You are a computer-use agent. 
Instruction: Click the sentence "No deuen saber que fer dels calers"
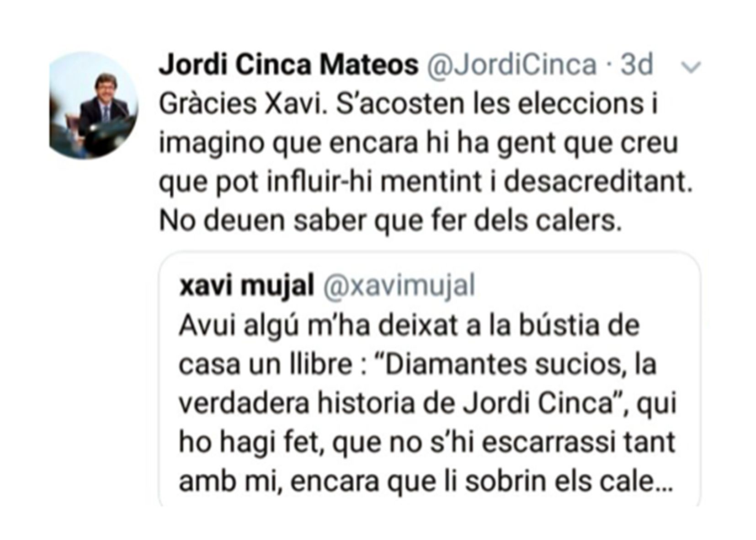tap(390, 221)
